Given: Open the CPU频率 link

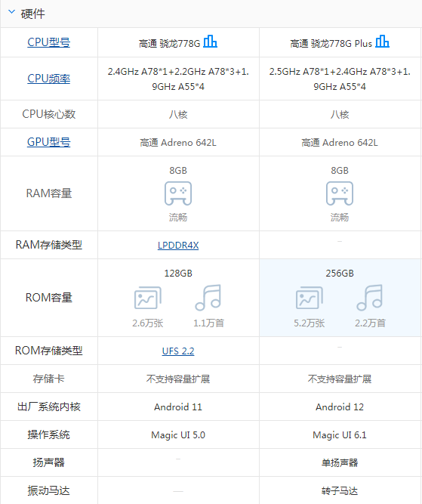Looking at the screenshot, I should (x=49, y=79).
